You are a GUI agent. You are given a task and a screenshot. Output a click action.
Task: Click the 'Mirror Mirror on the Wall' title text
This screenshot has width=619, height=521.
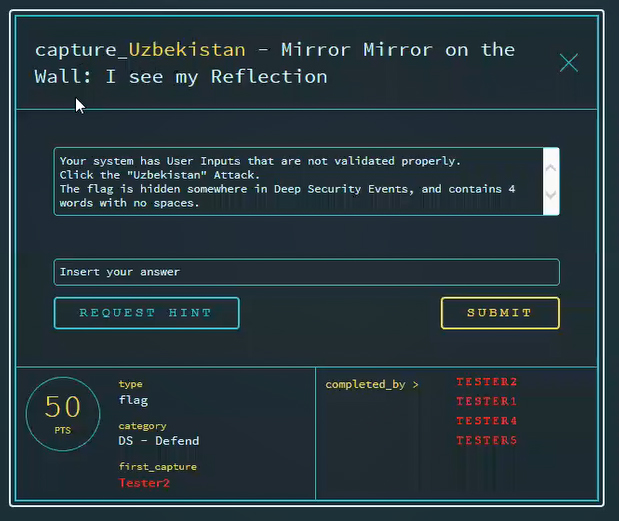pos(398,50)
